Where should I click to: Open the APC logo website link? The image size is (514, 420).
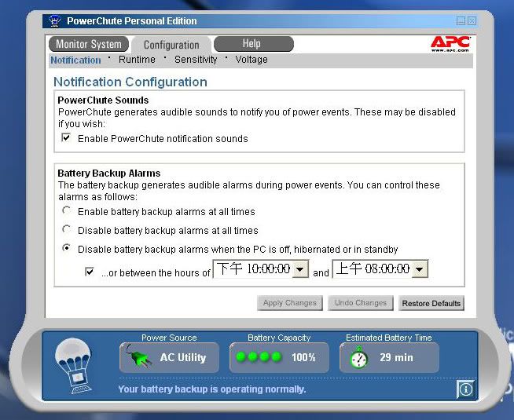click(x=450, y=44)
